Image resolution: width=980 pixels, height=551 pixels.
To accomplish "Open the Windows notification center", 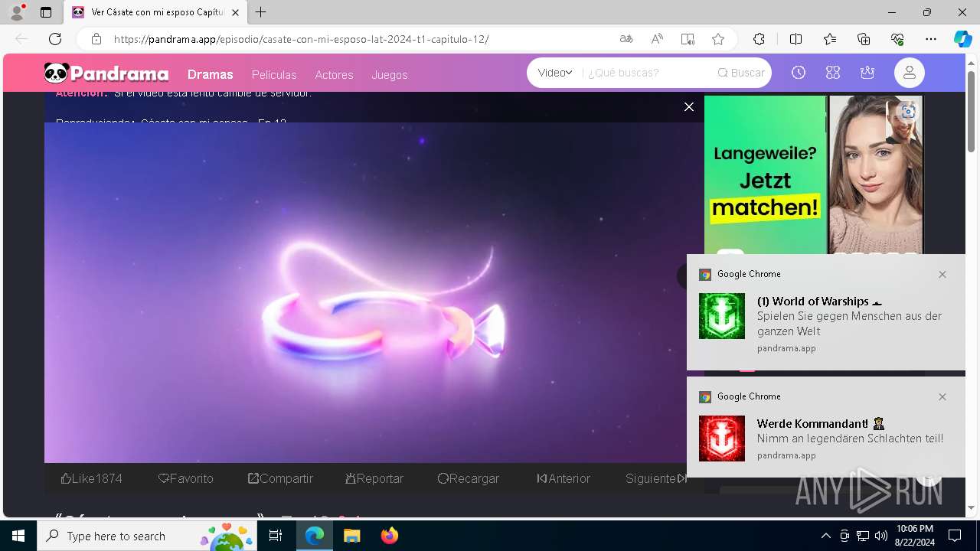I will [x=955, y=536].
